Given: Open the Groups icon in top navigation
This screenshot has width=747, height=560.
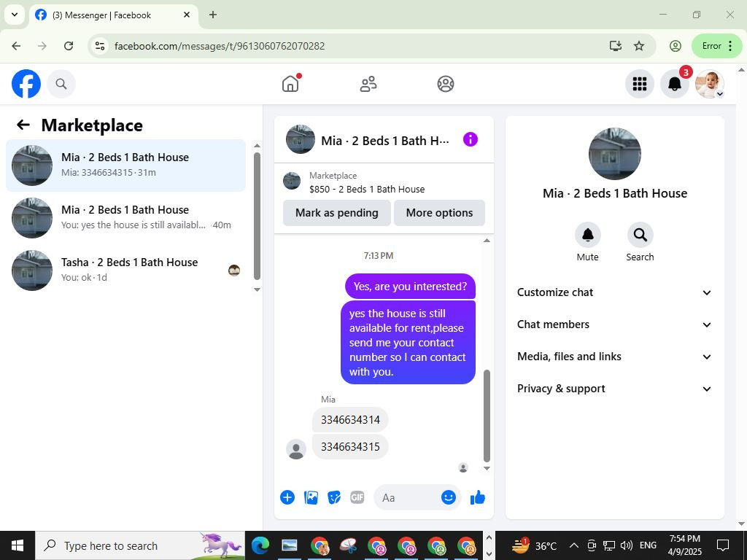Looking at the screenshot, I should click(446, 84).
